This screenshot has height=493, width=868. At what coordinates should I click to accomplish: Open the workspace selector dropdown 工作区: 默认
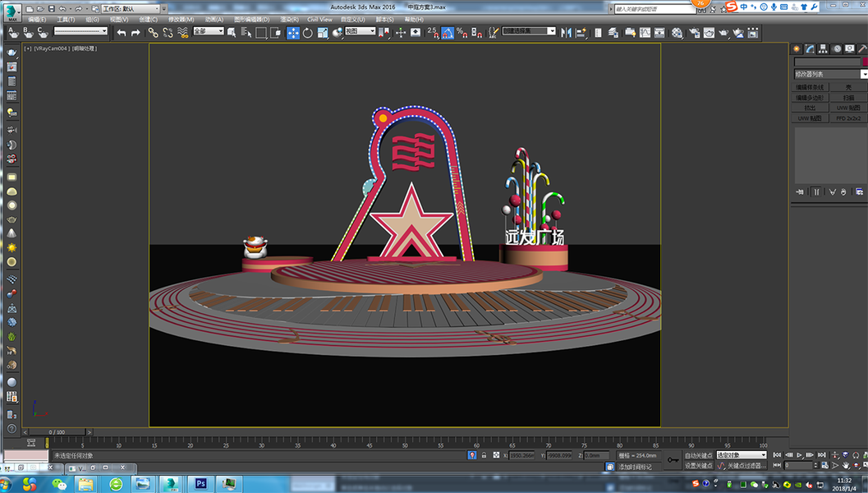pyautogui.click(x=131, y=9)
